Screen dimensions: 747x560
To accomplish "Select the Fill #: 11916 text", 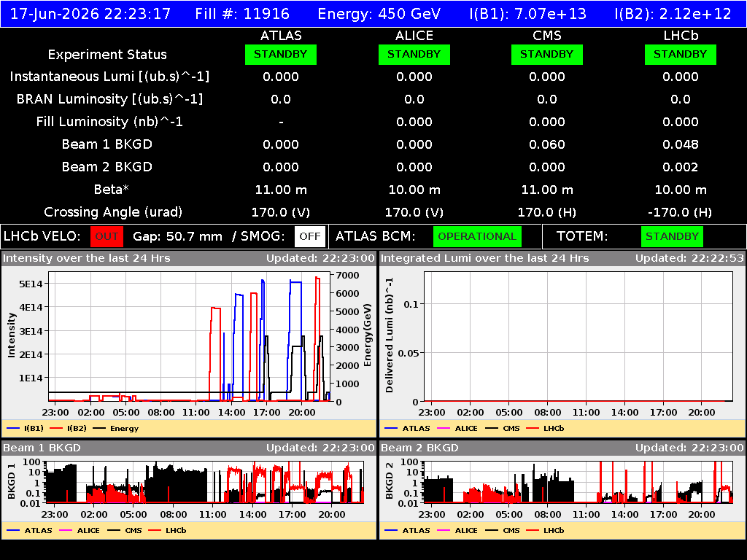I will pos(242,13).
